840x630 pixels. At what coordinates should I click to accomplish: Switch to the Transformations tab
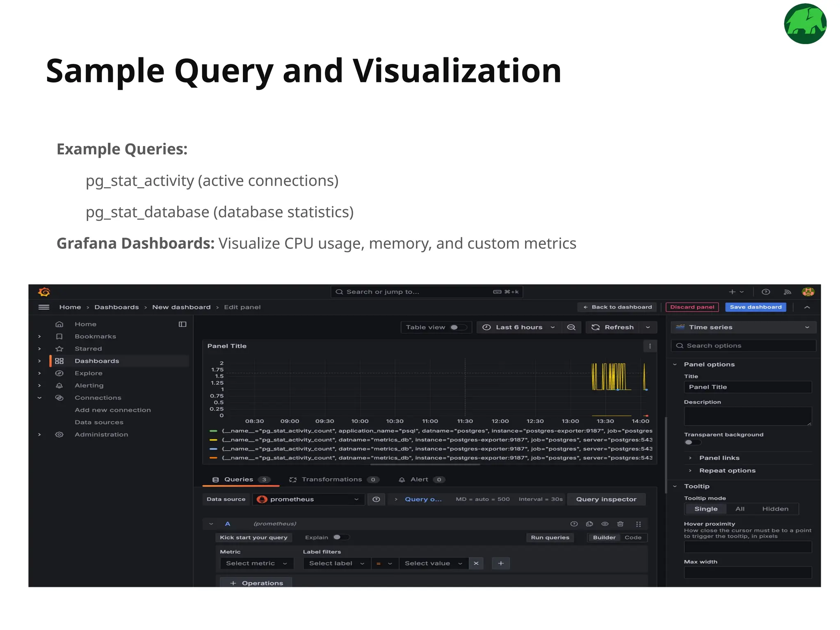331,479
